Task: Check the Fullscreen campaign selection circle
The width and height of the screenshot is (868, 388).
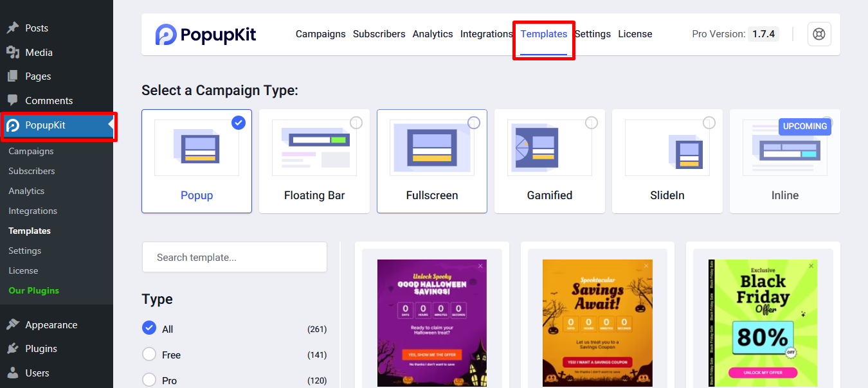Action: [474, 122]
